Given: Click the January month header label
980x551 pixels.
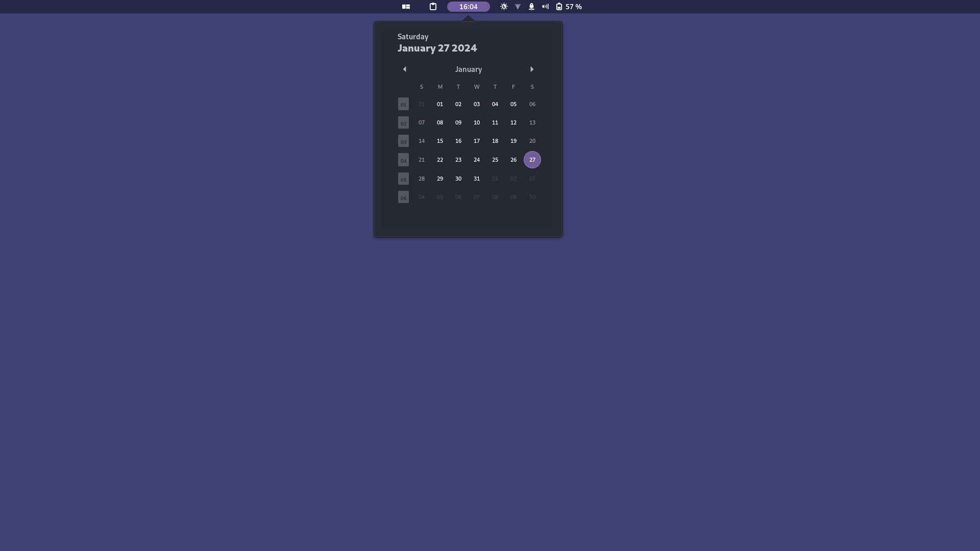Looking at the screenshot, I should pos(468,69).
